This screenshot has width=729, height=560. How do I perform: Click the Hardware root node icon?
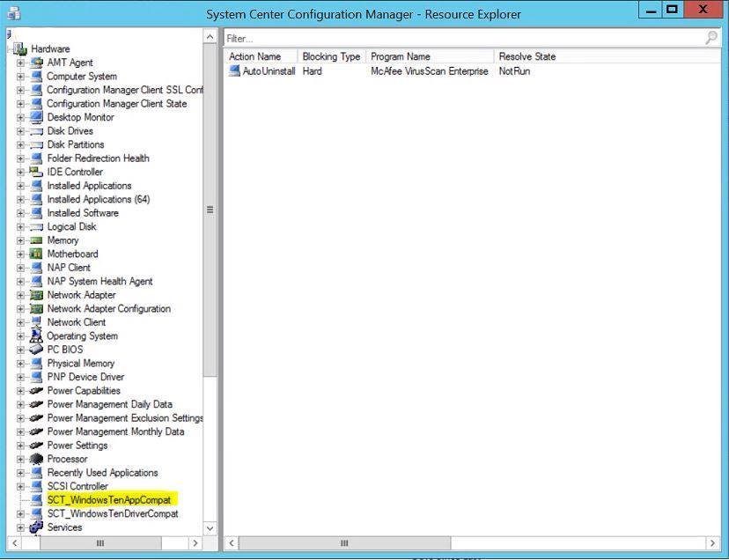coord(20,48)
